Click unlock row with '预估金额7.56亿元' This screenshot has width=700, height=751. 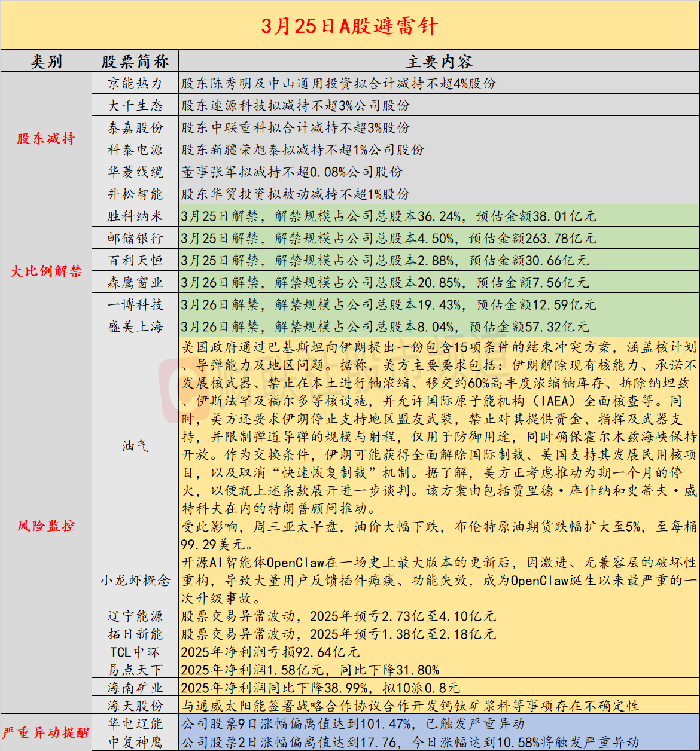point(439,283)
